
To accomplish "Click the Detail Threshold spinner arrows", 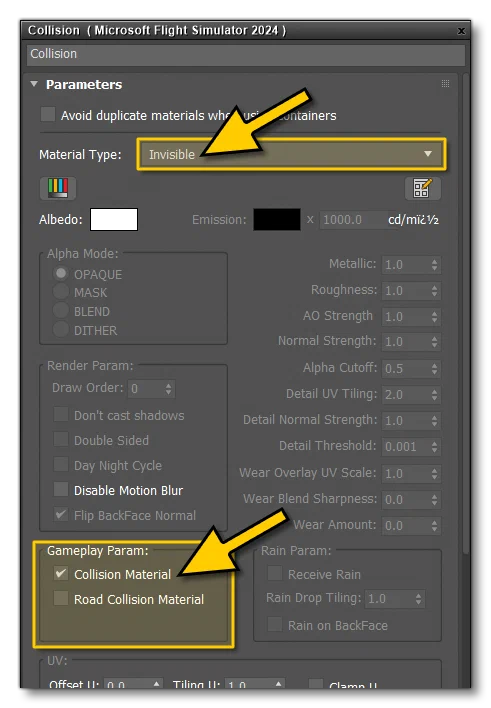I will point(435,447).
